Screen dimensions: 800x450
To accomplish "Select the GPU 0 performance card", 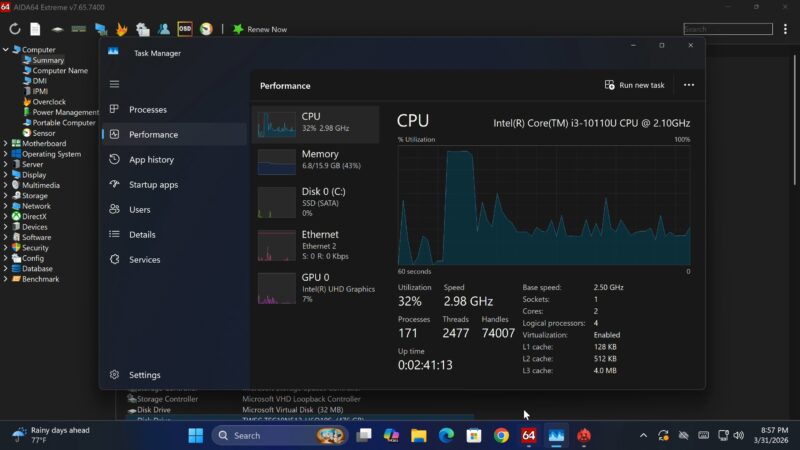I will (x=316, y=288).
